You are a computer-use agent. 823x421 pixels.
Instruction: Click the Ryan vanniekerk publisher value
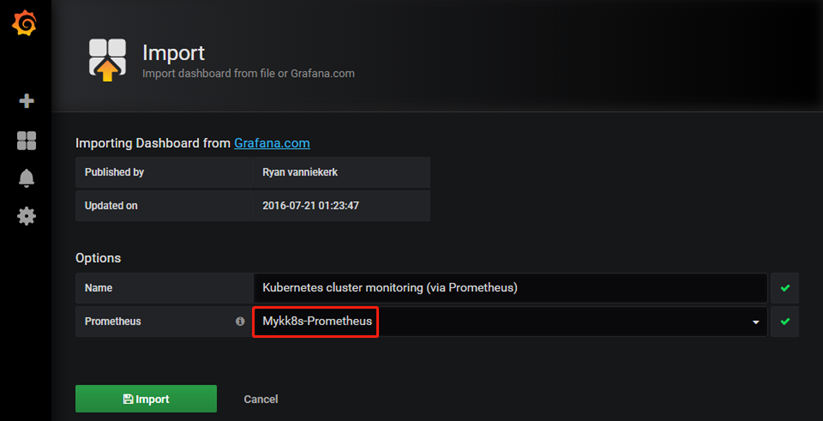(x=300, y=172)
